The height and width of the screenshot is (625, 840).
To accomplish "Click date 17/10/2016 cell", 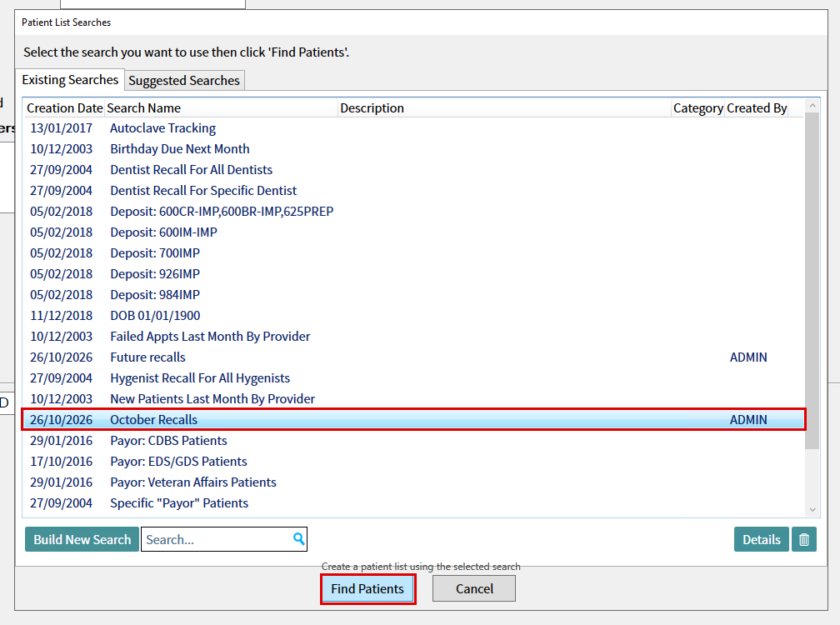I will click(x=61, y=462).
